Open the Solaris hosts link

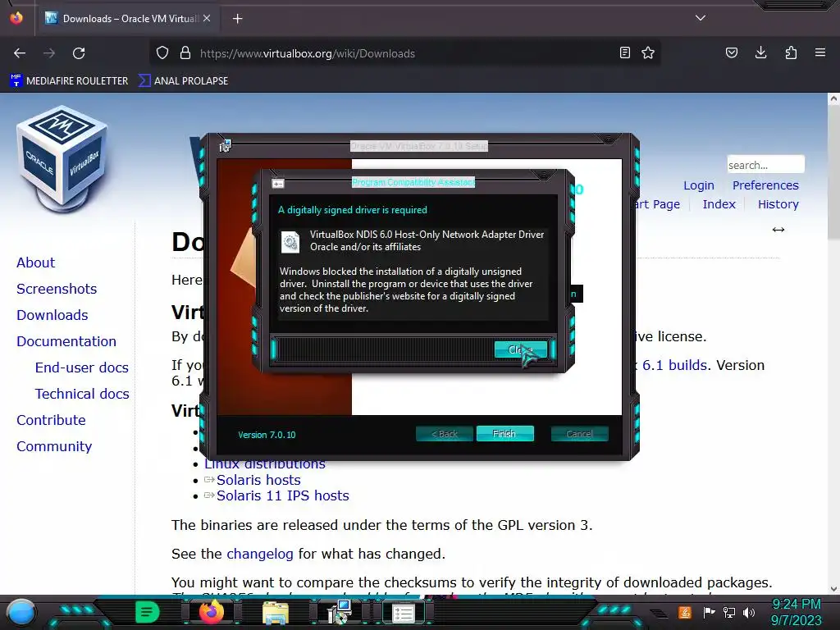point(258,480)
